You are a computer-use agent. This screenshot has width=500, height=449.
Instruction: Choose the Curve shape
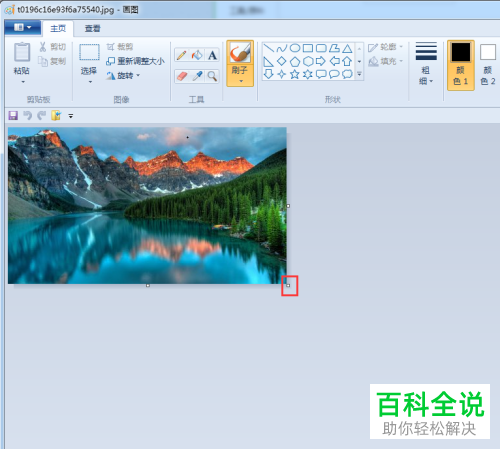282,48
